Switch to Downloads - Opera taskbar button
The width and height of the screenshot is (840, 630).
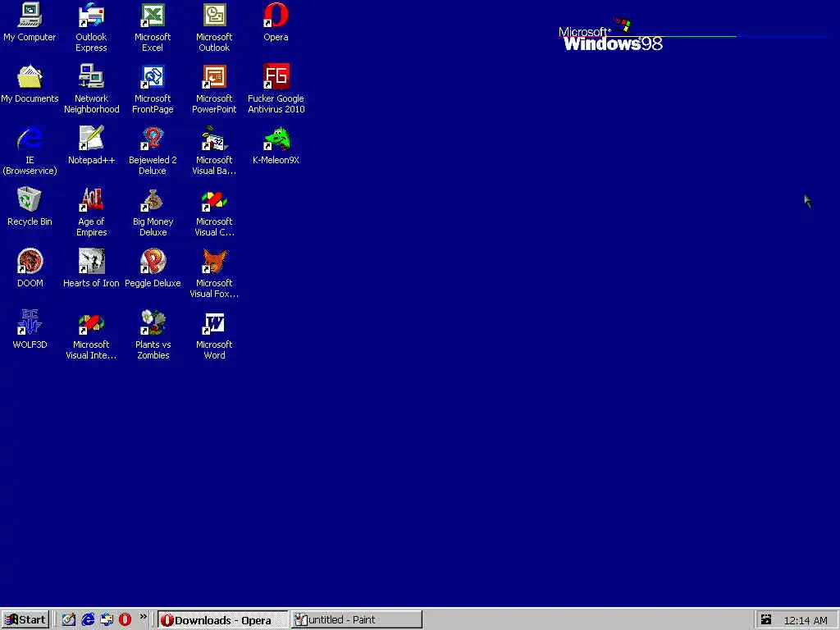click(x=223, y=620)
